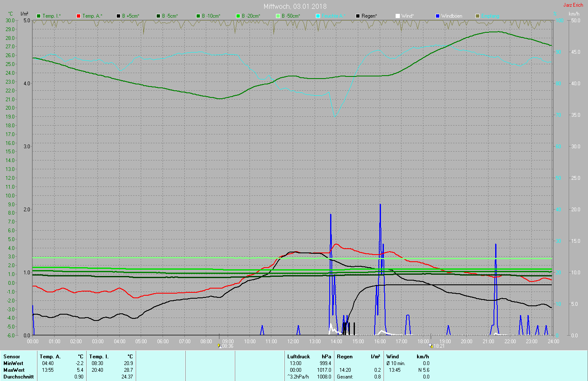Viewport: 588px width, 381px height.
Task: Click the Durchschnitt row label
Action: coord(18,377)
